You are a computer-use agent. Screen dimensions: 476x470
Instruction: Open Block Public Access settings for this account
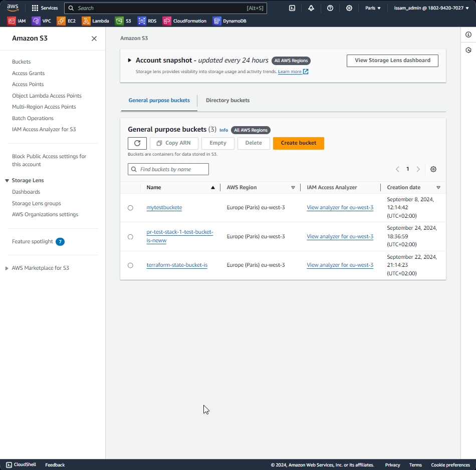[x=49, y=160]
